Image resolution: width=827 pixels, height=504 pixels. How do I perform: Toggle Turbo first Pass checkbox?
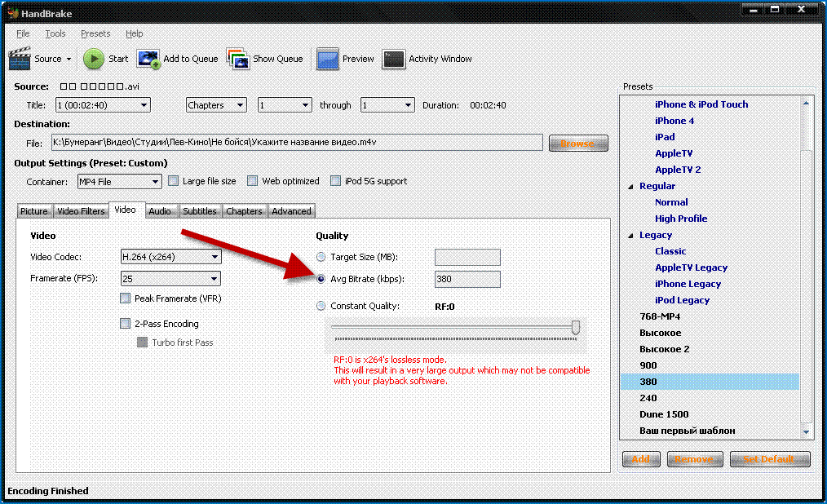click(142, 343)
